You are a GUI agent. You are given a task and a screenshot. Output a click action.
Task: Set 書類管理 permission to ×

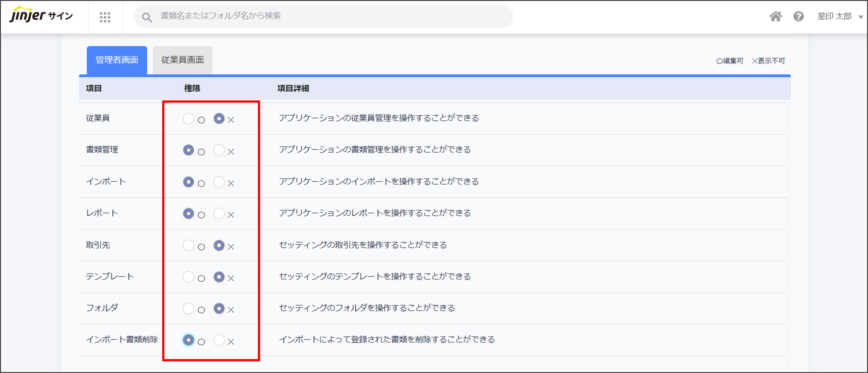coord(219,150)
